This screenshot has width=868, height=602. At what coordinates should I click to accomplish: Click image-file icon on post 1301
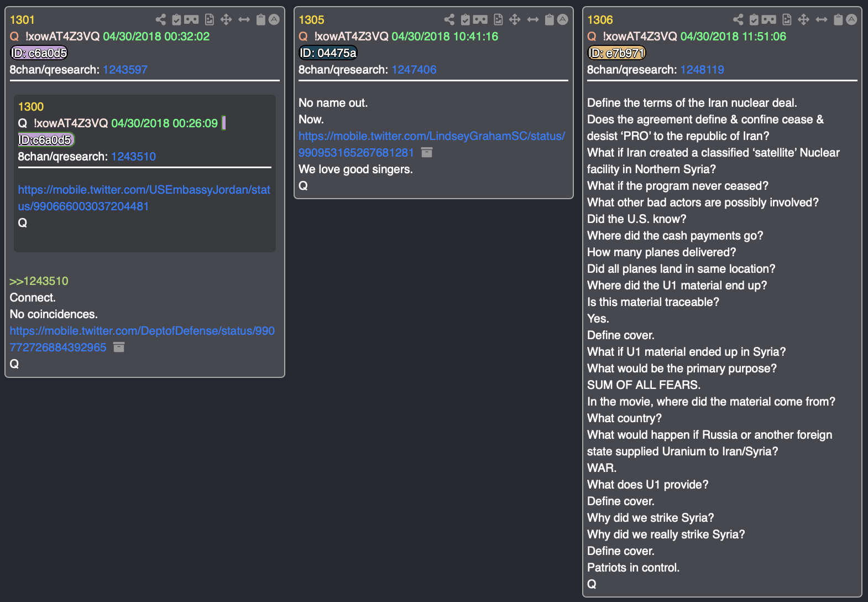coord(210,20)
